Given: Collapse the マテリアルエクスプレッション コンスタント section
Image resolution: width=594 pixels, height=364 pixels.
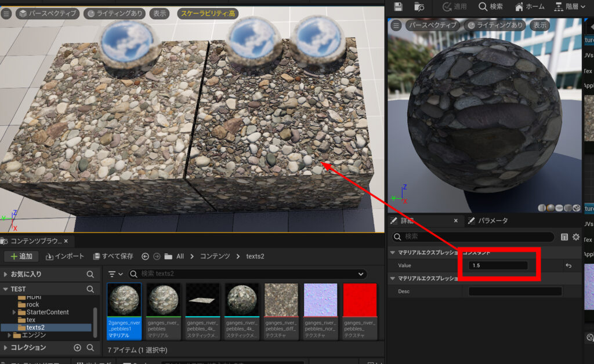Looking at the screenshot, I should [394, 253].
